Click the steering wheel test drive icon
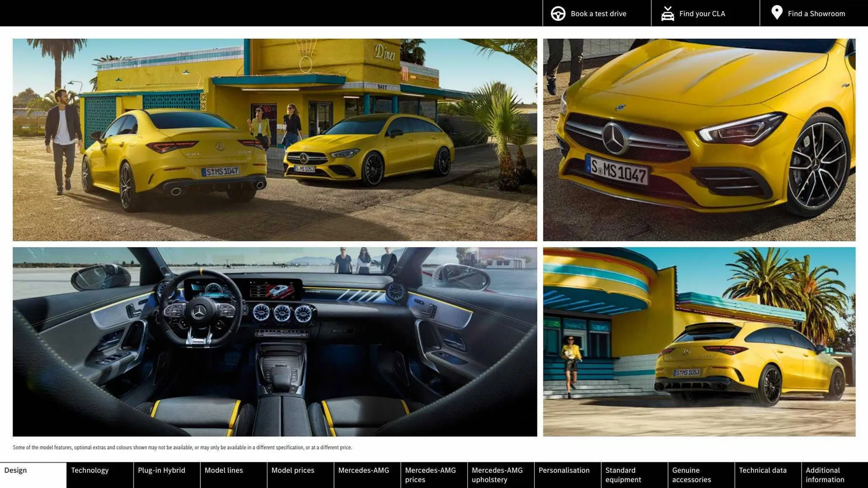The width and height of the screenshot is (868, 488). pyautogui.click(x=558, y=14)
